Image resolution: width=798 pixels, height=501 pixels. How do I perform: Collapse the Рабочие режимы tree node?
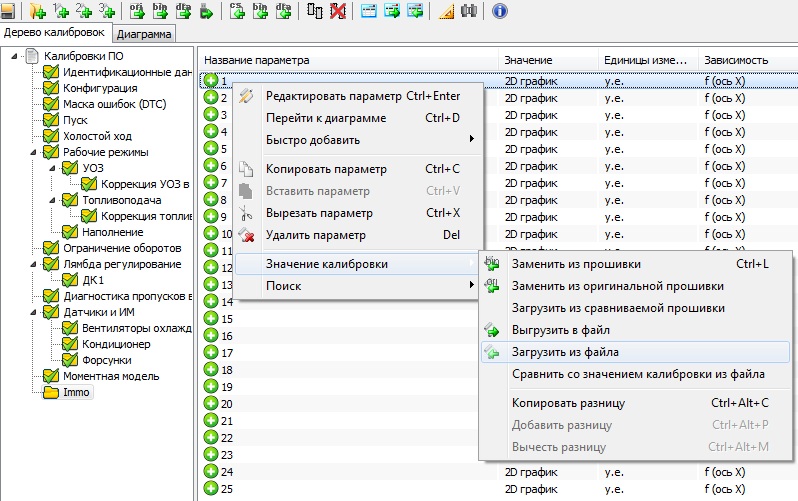(x=35, y=152)
